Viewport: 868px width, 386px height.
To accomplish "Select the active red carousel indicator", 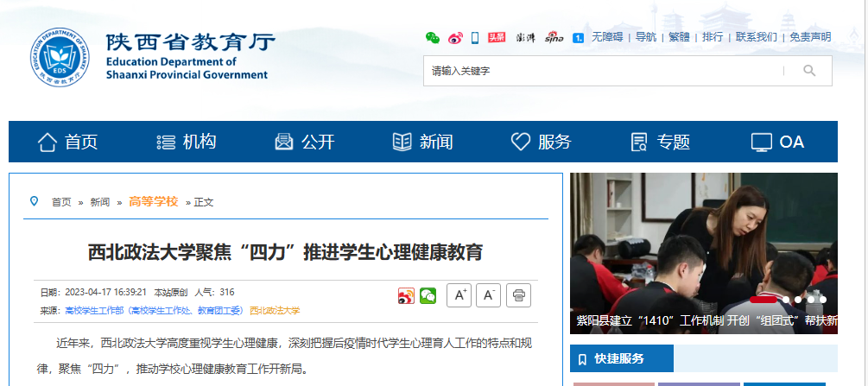I will click(763, 300).
